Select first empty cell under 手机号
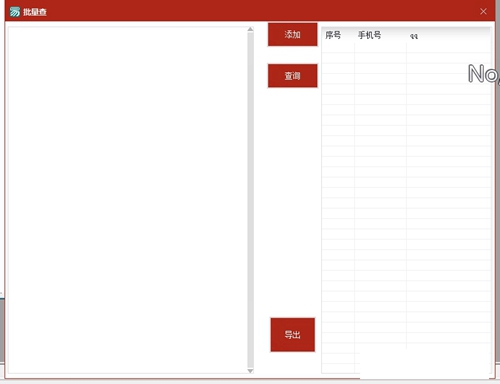500x384 pixels. pos(380,48)
